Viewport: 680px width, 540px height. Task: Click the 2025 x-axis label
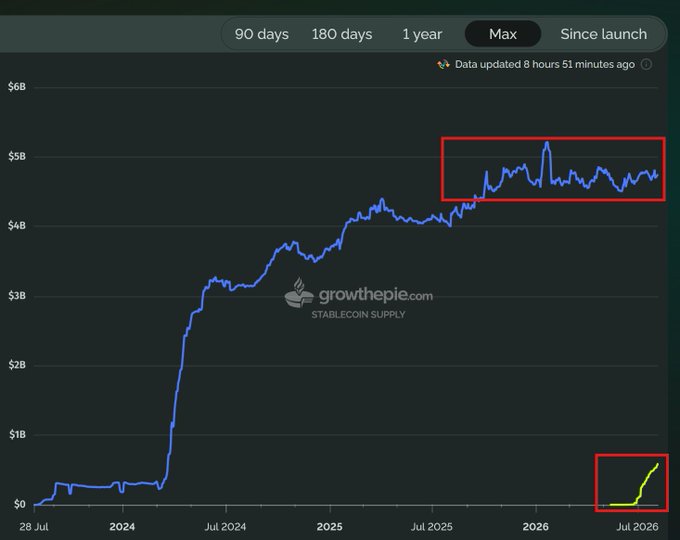[329, 527]
